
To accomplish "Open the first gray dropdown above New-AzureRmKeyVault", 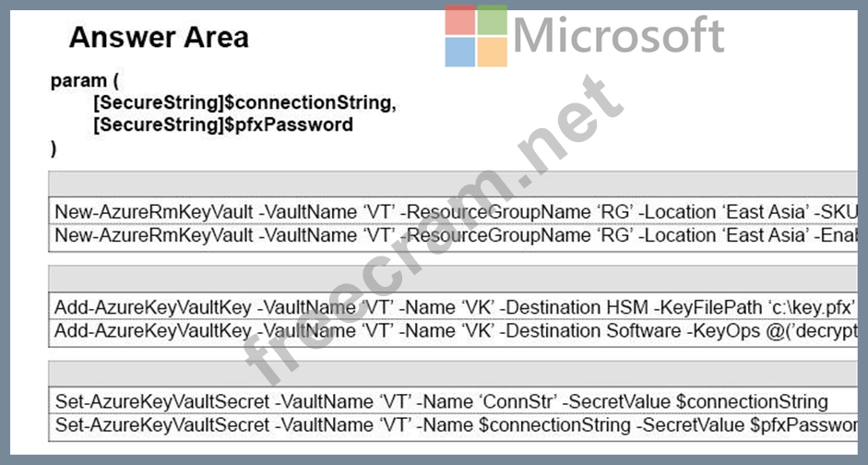I will click(x=454, y=182).
